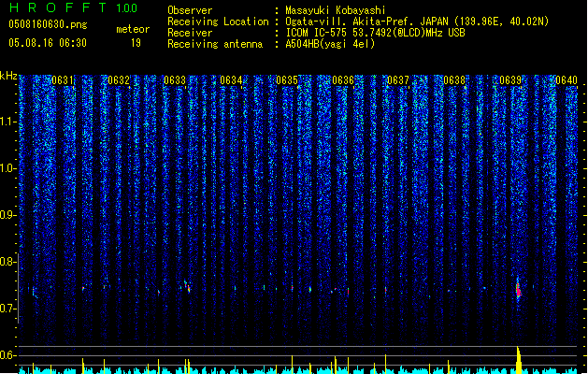The image size is (588, 374).
Task: Click the 0635 time marker
Action: click(287, 80)
